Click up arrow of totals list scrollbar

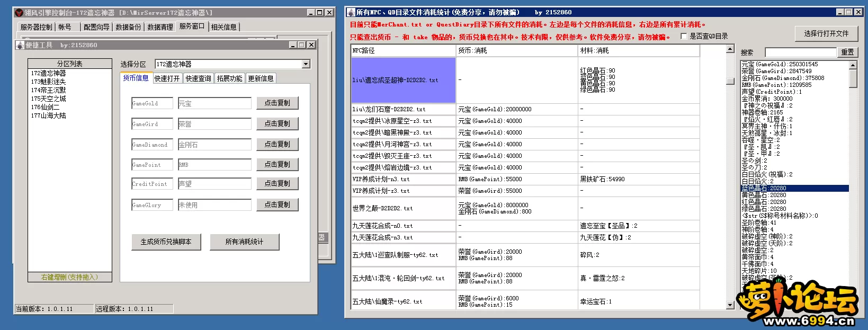[x=853, y=65]
